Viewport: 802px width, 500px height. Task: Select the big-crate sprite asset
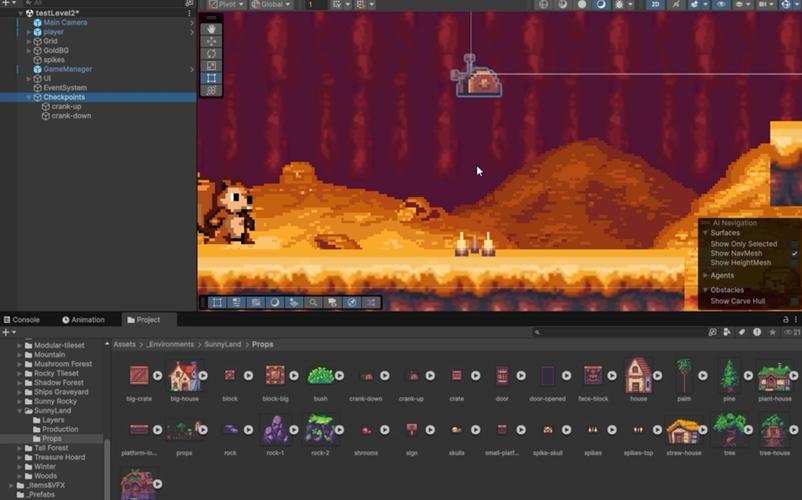tap(139, 375)
